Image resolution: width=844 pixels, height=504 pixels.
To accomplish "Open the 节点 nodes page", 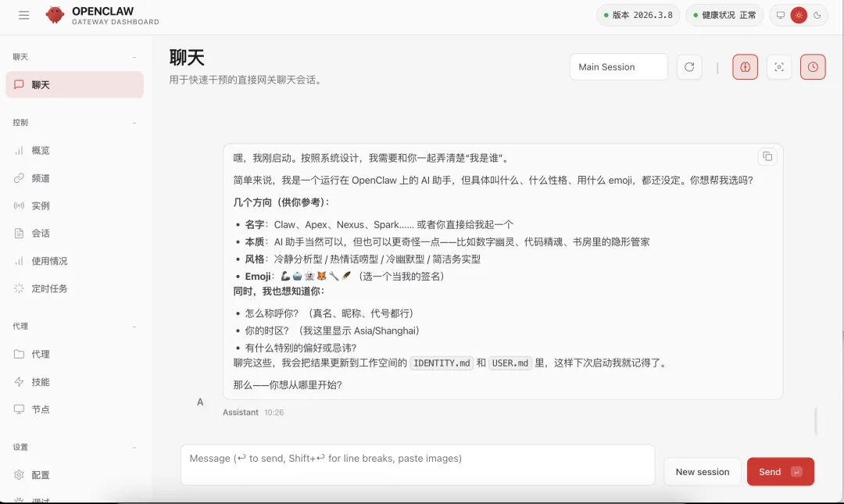I will (x=75, y=409).
